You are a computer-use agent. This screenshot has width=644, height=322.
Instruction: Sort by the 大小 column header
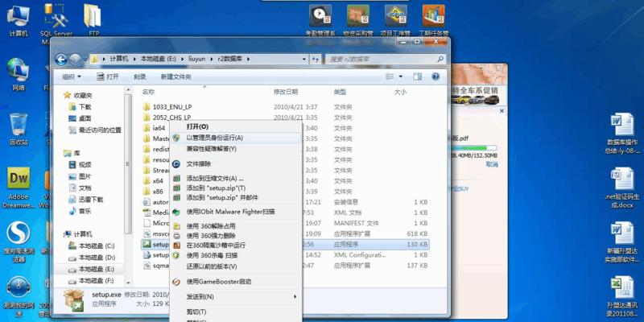[400, 92]
